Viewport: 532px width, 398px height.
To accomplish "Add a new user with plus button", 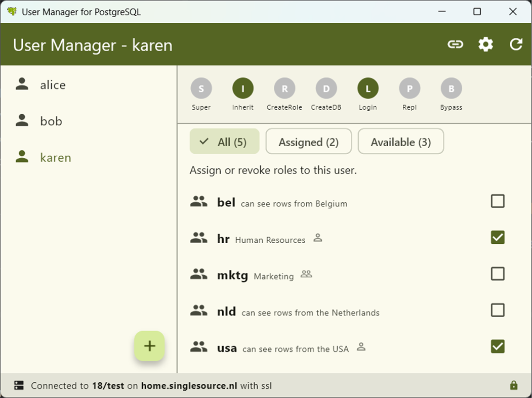I will click(149, 346).
